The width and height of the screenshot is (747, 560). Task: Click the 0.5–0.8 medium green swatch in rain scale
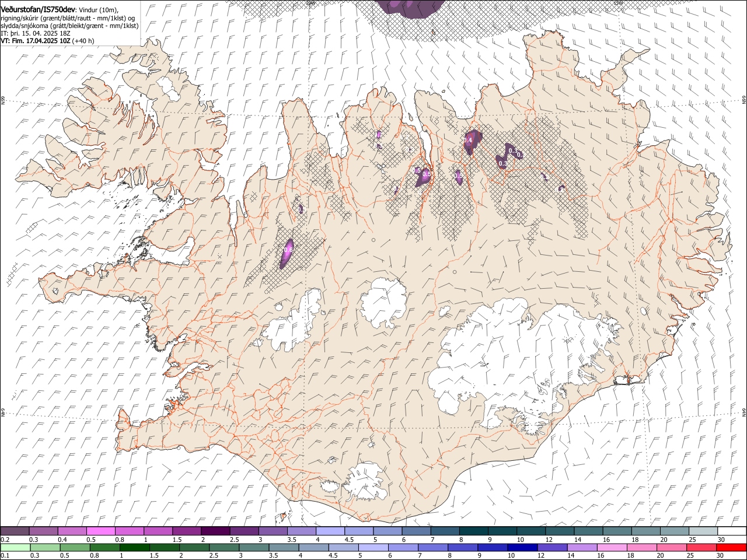[x=75, y=548]
